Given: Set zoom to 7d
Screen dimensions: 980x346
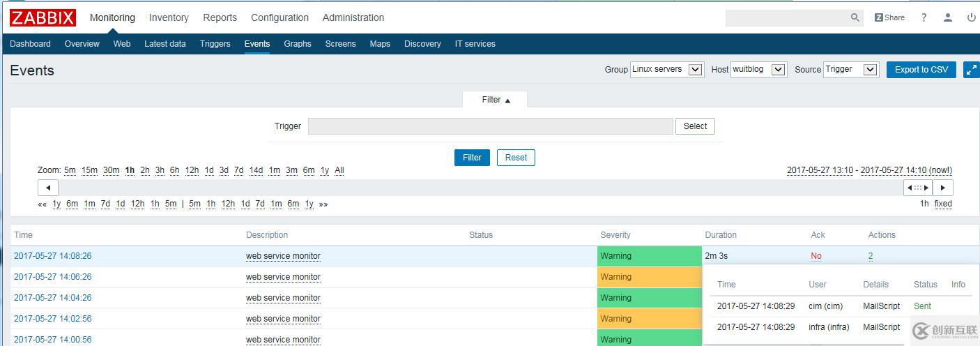Looking at the screenshot, I should [238, 170].
